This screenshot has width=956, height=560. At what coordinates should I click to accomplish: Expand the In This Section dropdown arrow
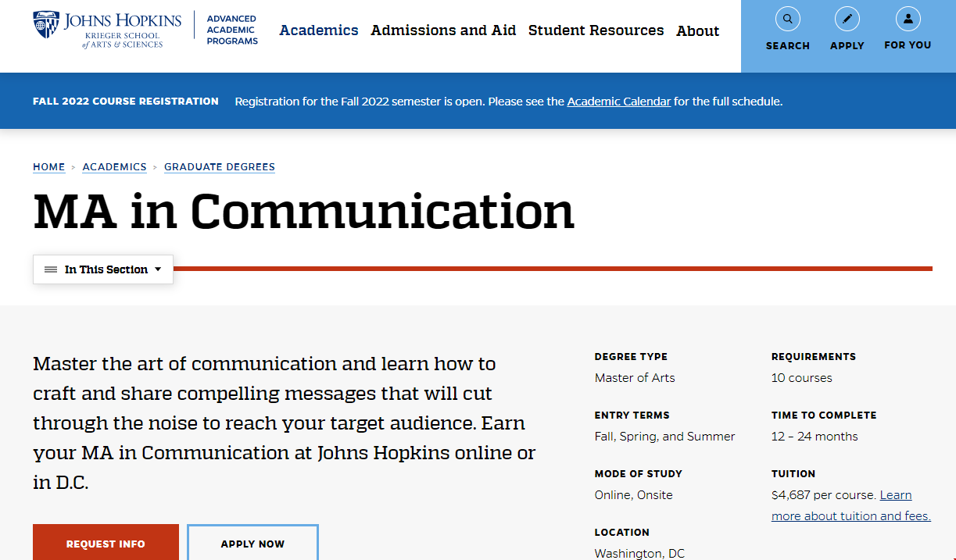158,269
